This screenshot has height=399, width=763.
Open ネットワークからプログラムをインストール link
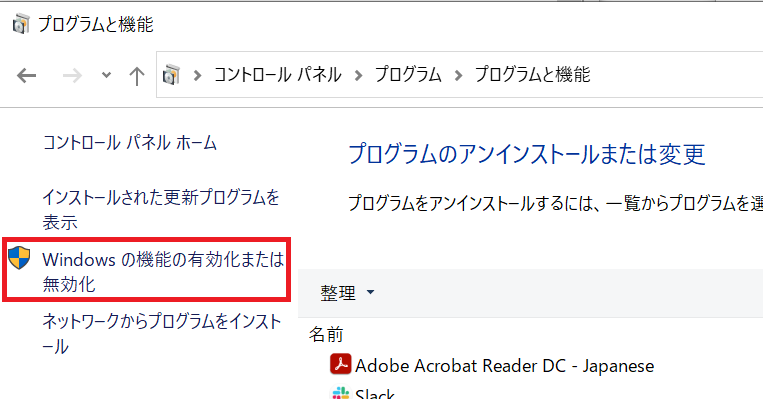click(162, 334)
